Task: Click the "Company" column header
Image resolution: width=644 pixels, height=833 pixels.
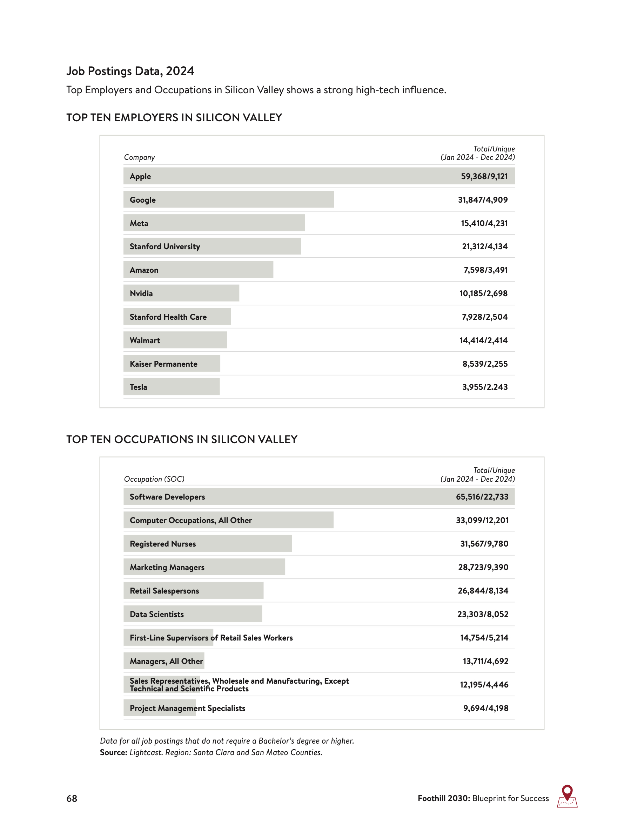Action: 139,157
